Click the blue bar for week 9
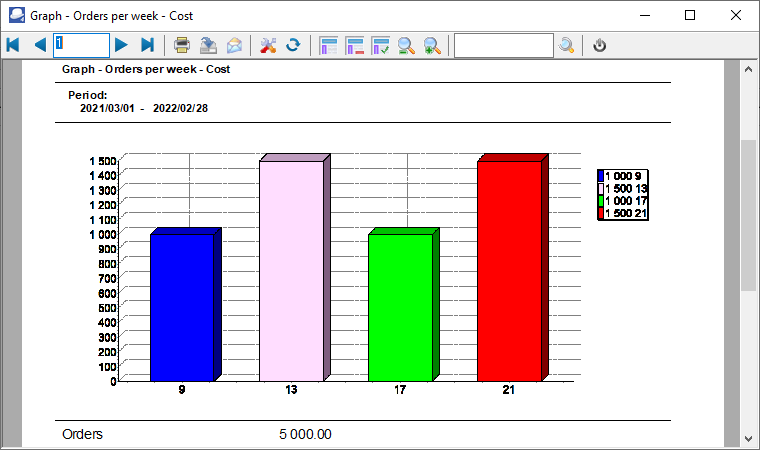 [182, 307]
